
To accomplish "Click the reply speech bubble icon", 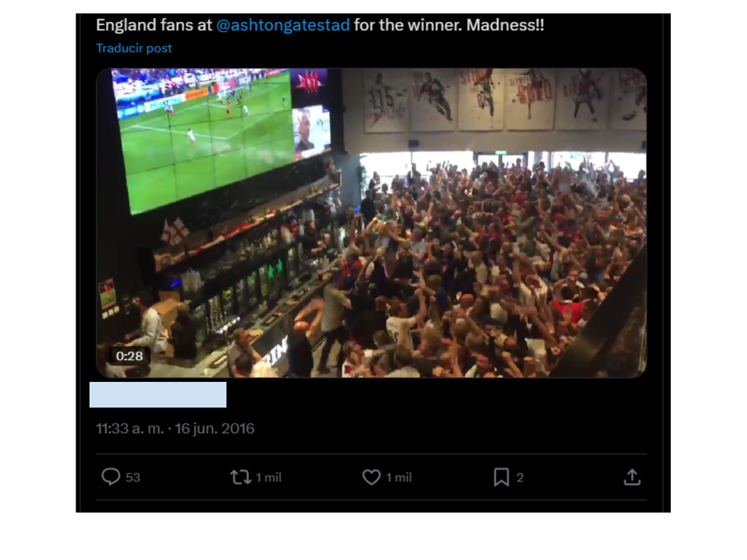I will click(x=110, y=477).
